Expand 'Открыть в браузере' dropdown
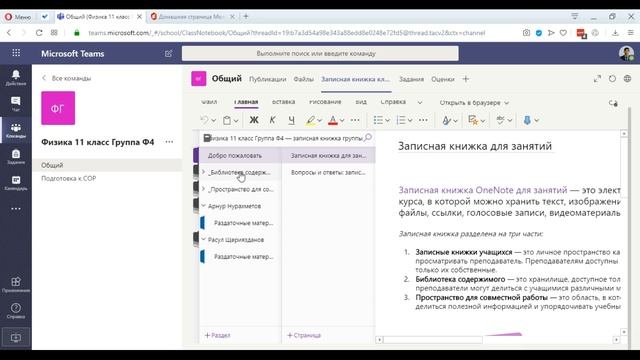The image size is (640, 360). point(507,103)
